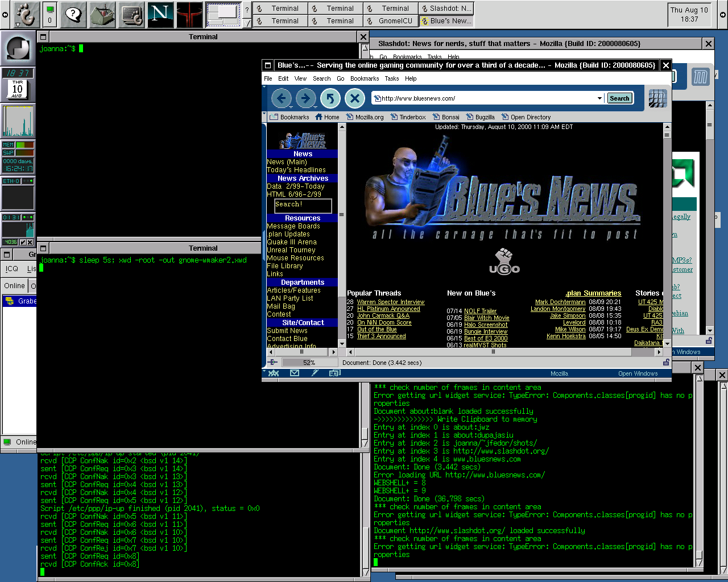The image size is (728, 582).
Task: Toggle the online/offline plug icon in status bar
Action: pos(272,362)
